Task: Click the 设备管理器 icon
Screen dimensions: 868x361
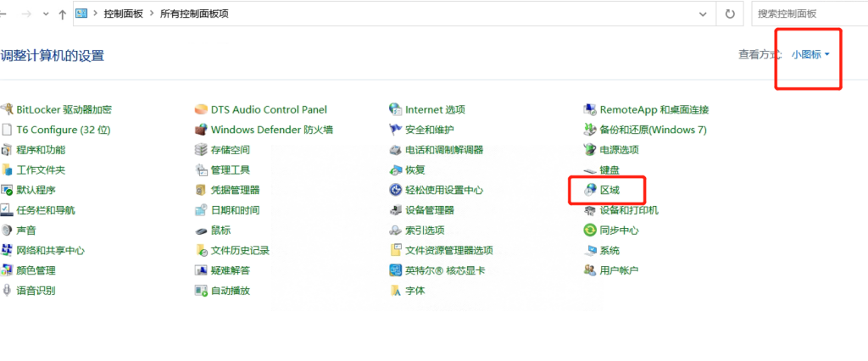Action: [395, 210]
